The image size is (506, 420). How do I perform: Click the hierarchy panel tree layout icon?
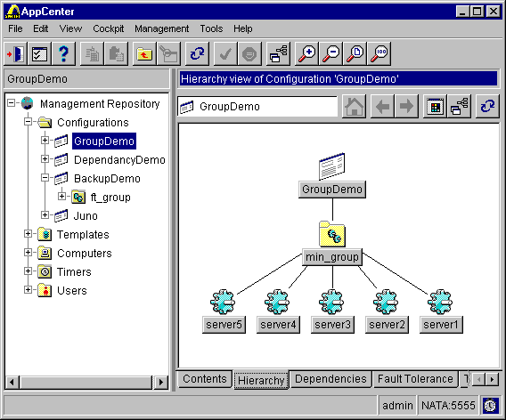pos(459,107)
